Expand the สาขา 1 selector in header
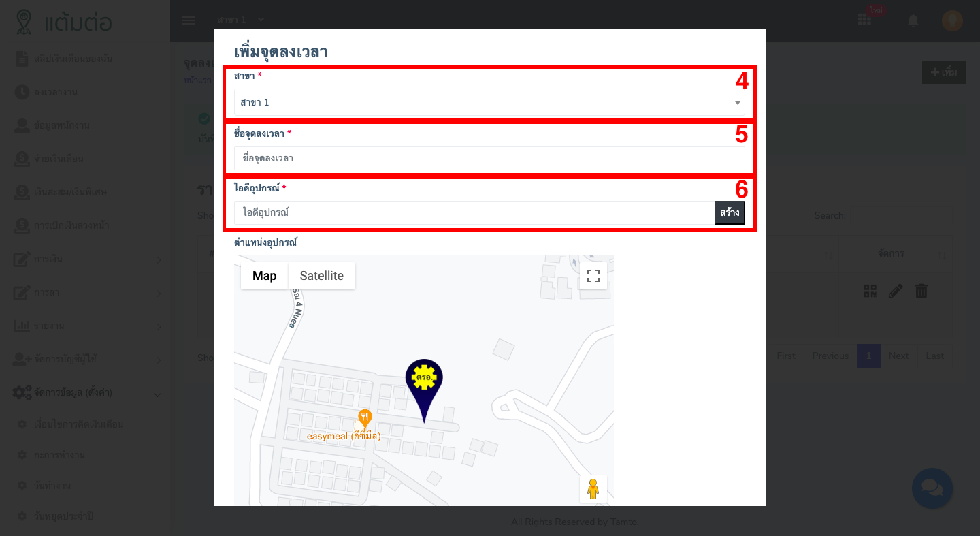Viewport: 980px width, 536px height. [241, 20]
